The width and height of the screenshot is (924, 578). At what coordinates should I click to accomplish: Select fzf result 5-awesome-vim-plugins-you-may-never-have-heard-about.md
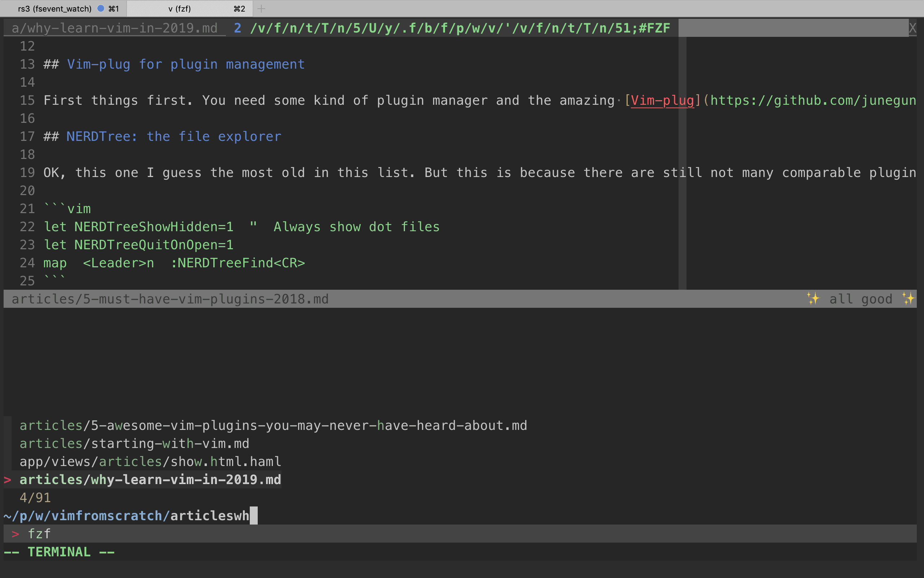coord(273,426)
